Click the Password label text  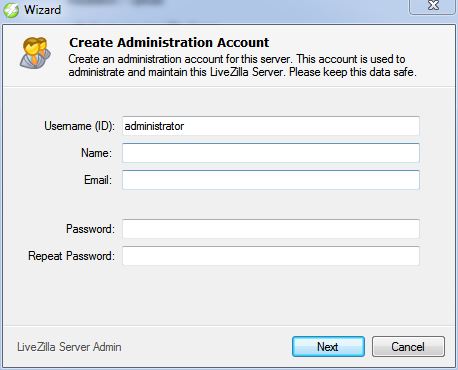click(x=90, y=229)
